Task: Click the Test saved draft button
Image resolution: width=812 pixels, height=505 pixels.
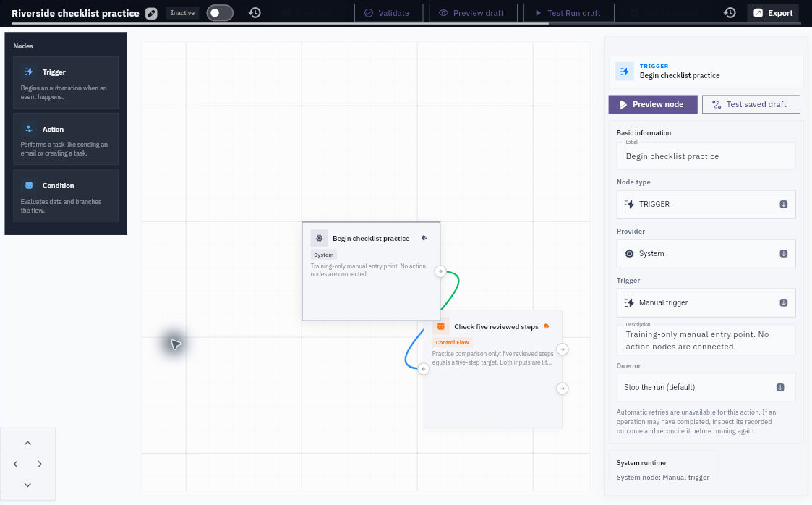Action: click(x=751, y=104)
